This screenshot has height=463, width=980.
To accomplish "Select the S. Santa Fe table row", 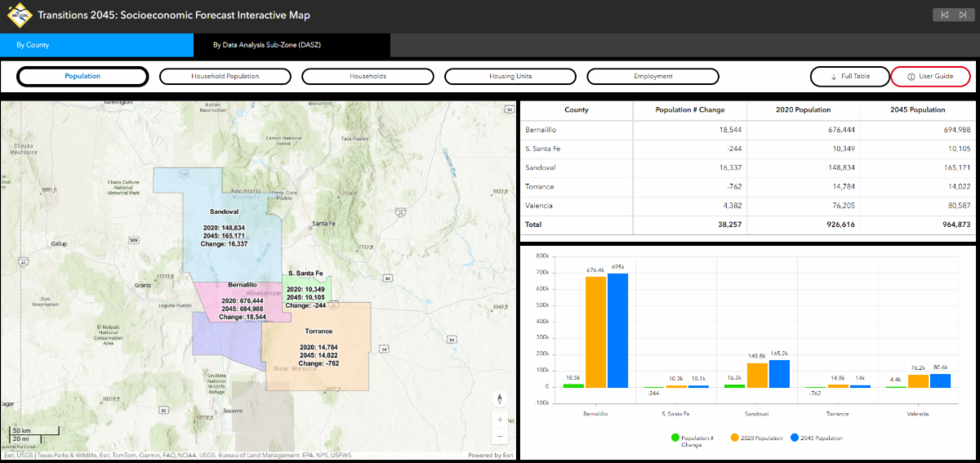I will 748,149.
